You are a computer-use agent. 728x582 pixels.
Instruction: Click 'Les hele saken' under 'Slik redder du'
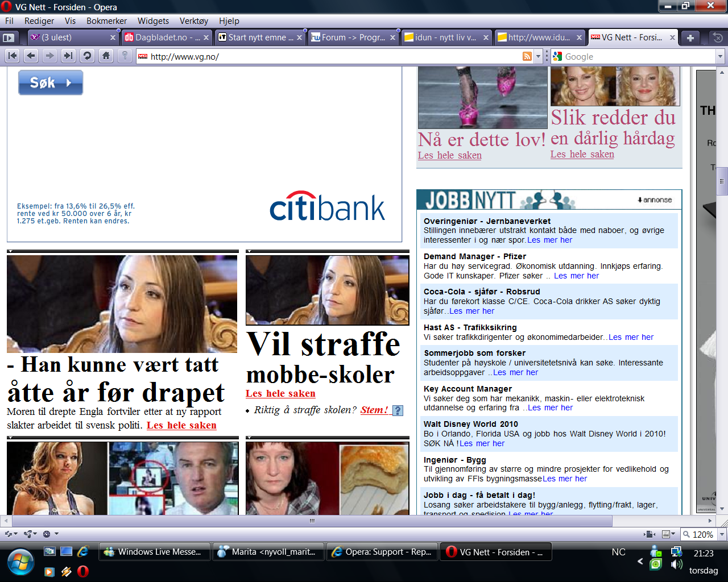coord(582,154)
